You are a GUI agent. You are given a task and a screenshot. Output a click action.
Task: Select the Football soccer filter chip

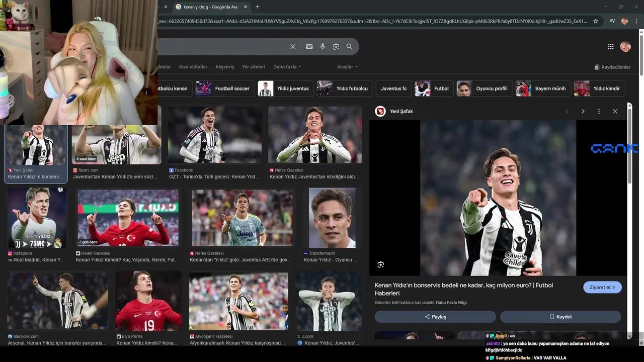224,88
